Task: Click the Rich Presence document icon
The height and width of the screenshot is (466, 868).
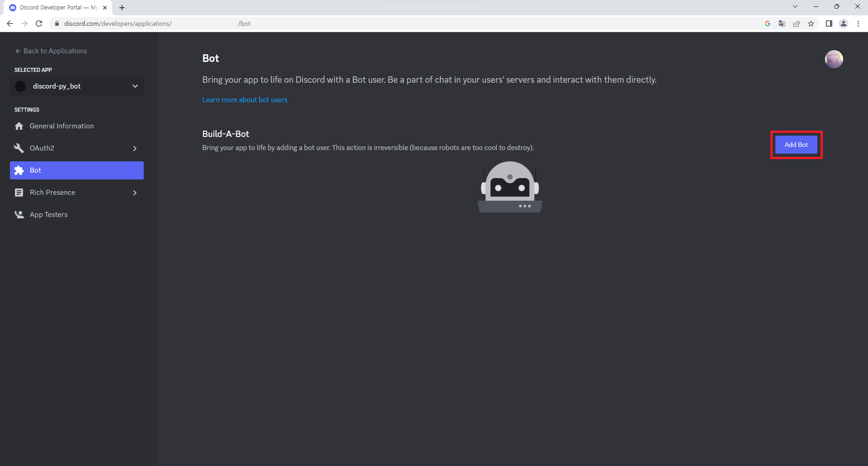Action: (19, 193)
